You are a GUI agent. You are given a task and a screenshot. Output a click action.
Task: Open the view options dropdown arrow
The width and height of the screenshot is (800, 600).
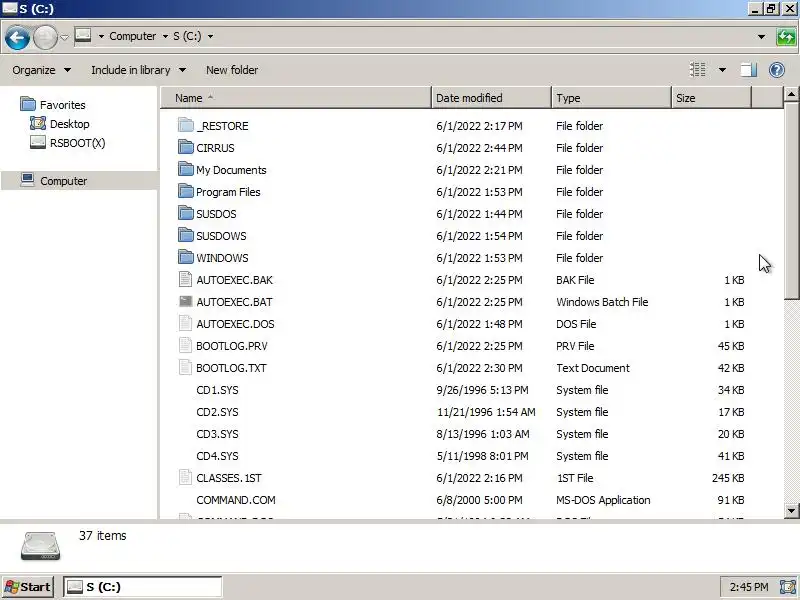click(x=722, y=70)
